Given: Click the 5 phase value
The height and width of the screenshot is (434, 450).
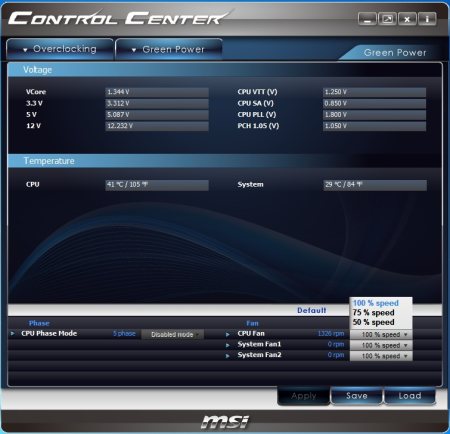Looking at the screenshot, I should [x=124, y=334].
